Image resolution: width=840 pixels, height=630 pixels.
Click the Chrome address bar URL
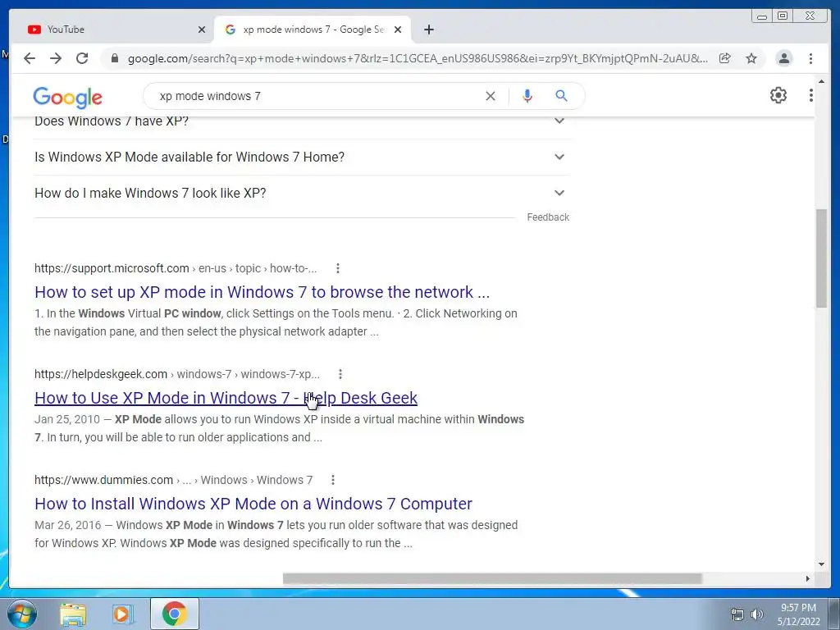click(x=418, y=58)
